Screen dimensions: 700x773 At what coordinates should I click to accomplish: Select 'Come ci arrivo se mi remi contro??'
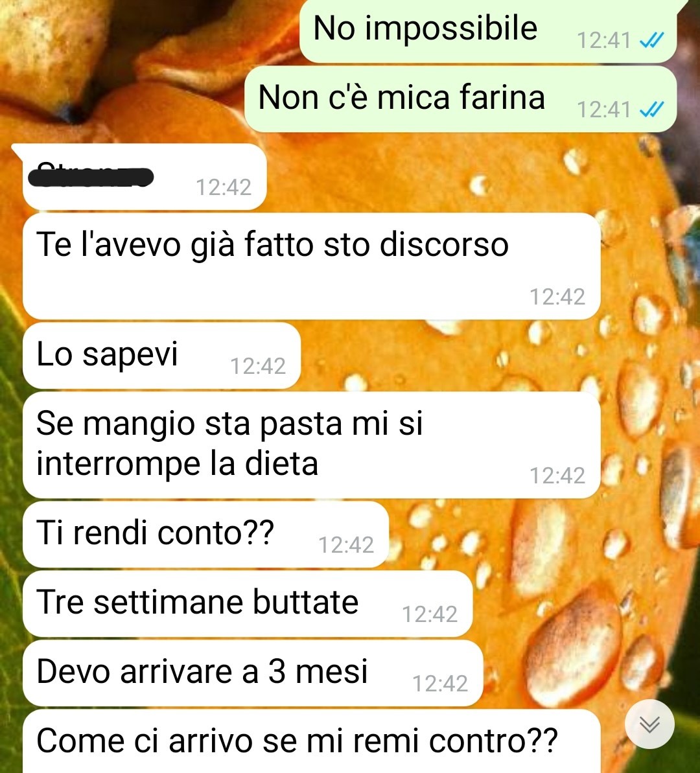coord(311,741)
